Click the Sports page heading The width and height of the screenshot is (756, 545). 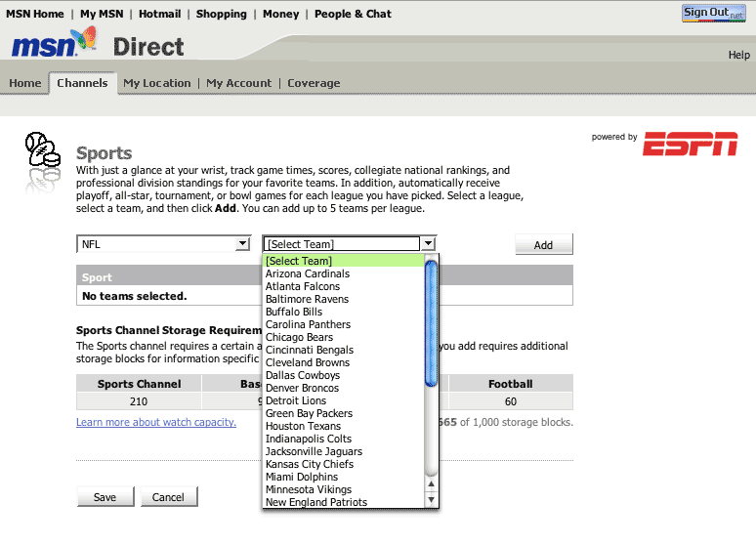[105, 153]
